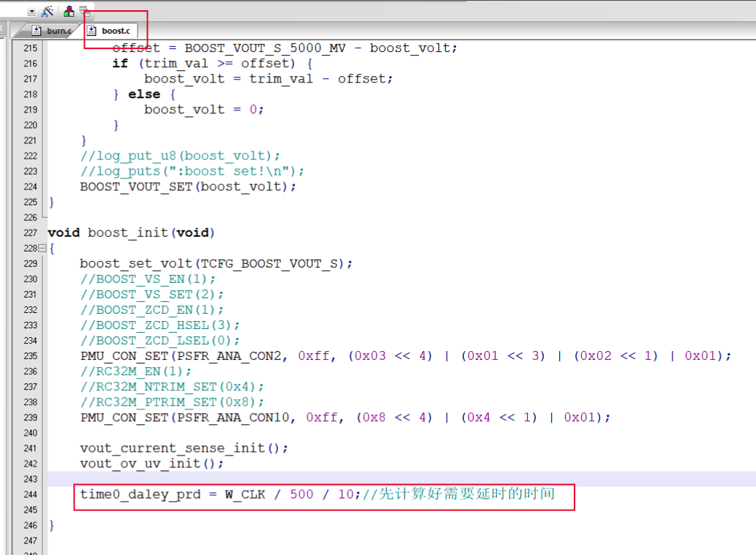Collapse the boost_init function fold marker
The width and height of the screenshot is (756, 555).
click(42, 248)
